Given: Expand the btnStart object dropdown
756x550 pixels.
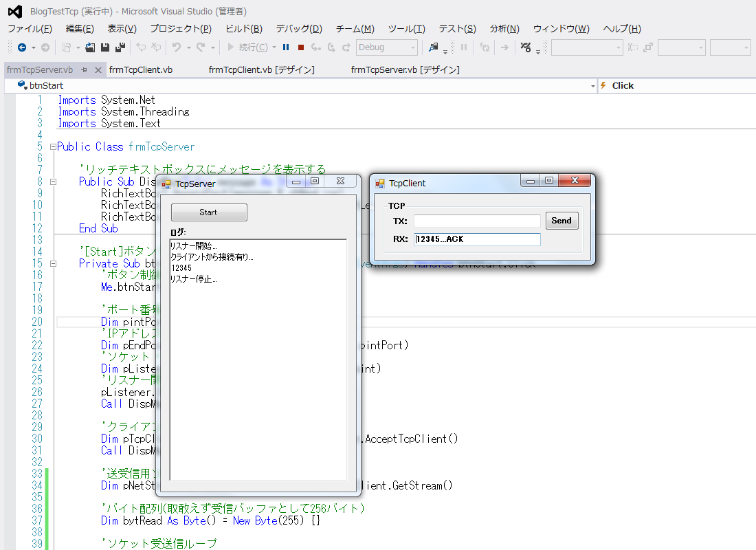Looking at the screenshot, I should [592, 86].
